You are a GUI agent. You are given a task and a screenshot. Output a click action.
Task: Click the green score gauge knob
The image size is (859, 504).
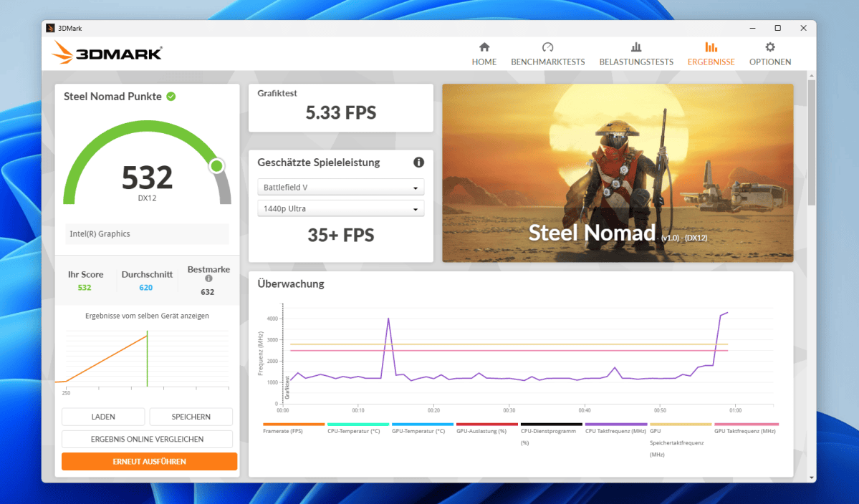217,166
